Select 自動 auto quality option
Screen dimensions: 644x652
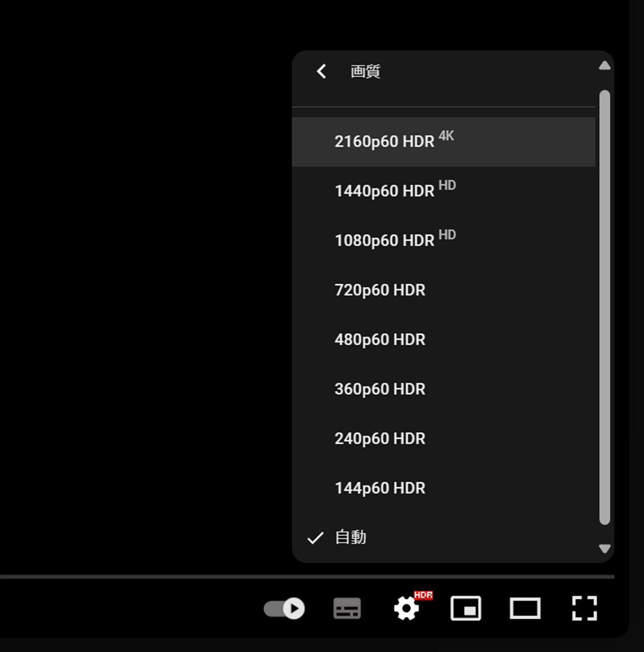point(443,537)
